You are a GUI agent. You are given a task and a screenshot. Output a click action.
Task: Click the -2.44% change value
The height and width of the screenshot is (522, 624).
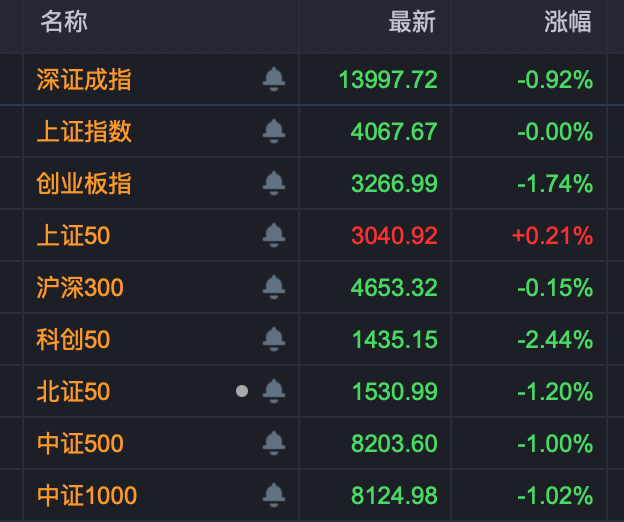555,340
